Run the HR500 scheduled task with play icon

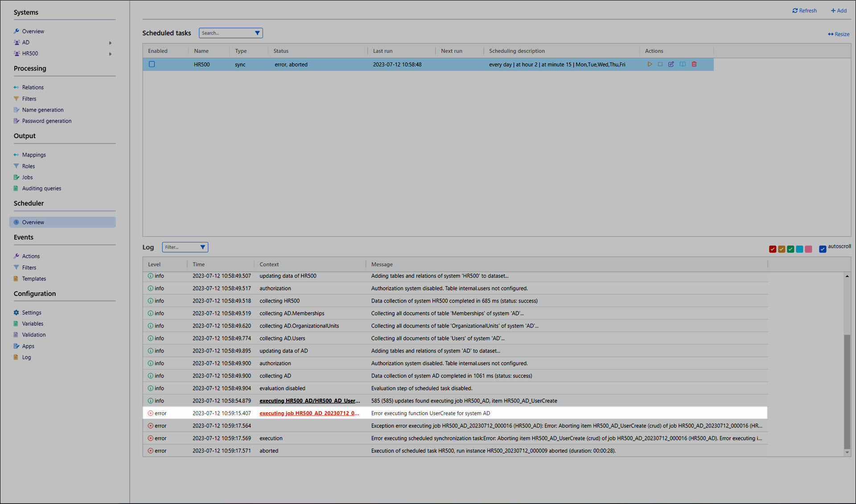[x=650, y=64]
